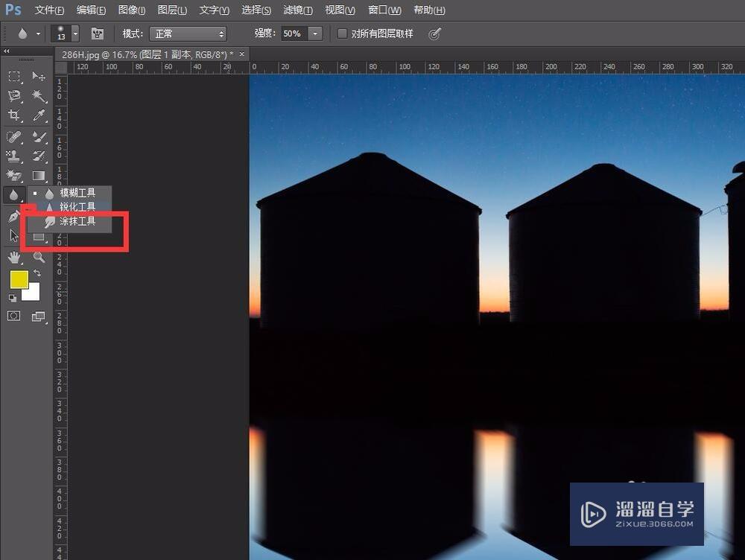The image size is (745, 560).
Task: Select the Path Selection arrow tool
Action: [x=13, y=235]
